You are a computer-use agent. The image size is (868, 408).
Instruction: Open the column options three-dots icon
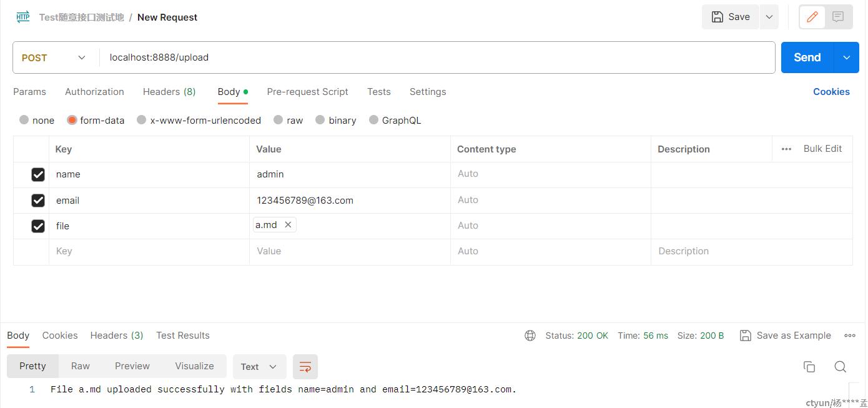tap(786, 149)
